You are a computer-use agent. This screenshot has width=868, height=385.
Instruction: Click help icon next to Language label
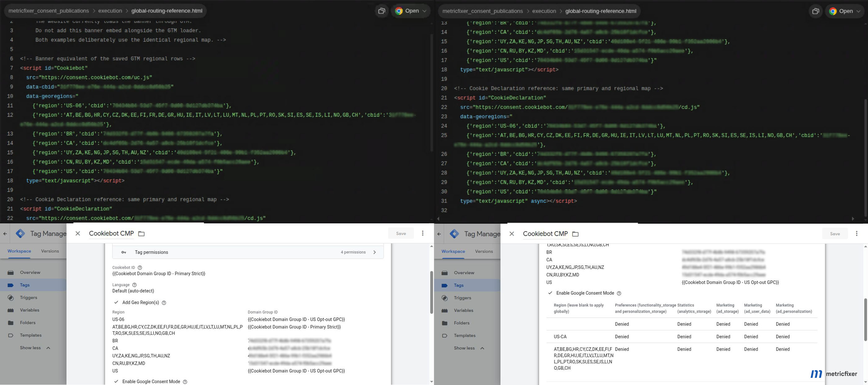pos(134,285)
